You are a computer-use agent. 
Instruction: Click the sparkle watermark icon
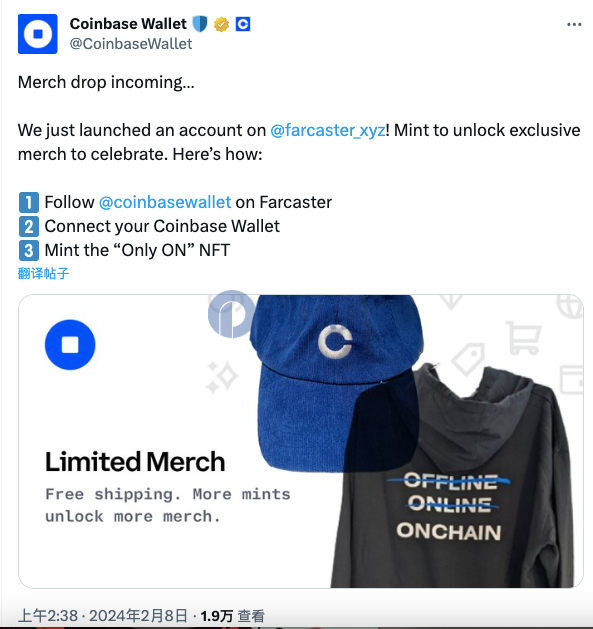(221, 377)
